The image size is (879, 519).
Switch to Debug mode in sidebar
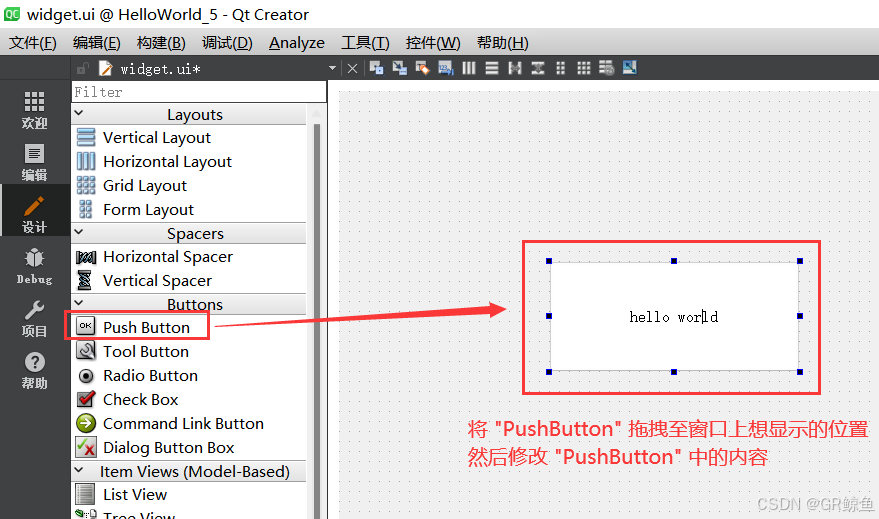click(x=34, y=266)
